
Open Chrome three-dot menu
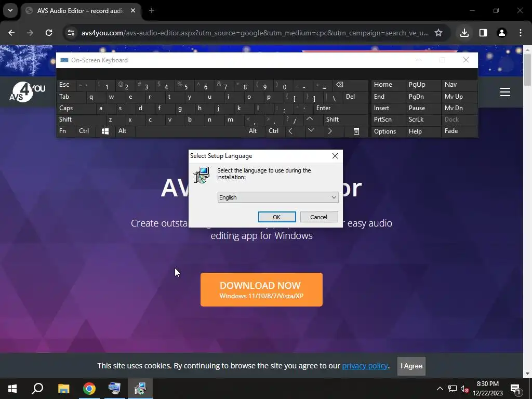pyautogui.click(x=521, y=33)
